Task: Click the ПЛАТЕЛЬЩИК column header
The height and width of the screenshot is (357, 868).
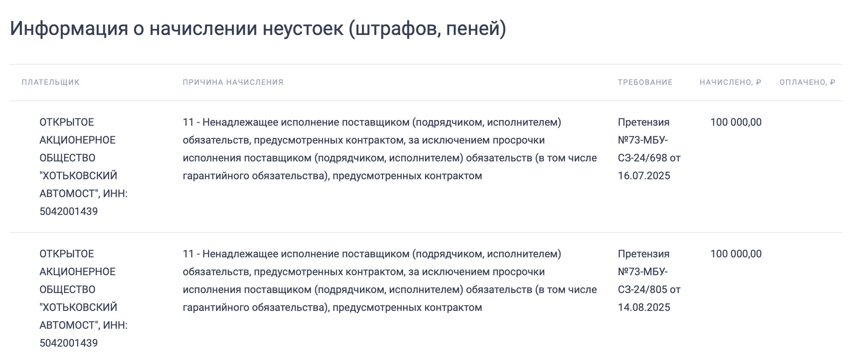Action: tap(51, 82)
